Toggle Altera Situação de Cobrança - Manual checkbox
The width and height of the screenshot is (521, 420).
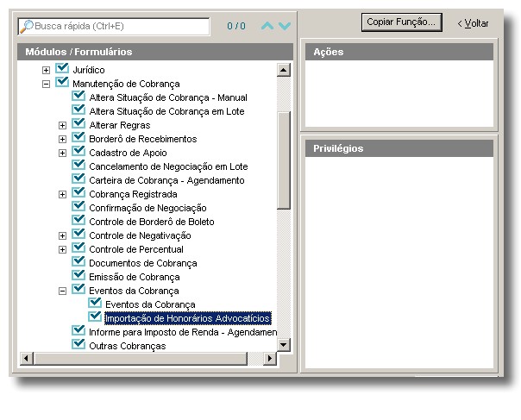tap(78, 96)
